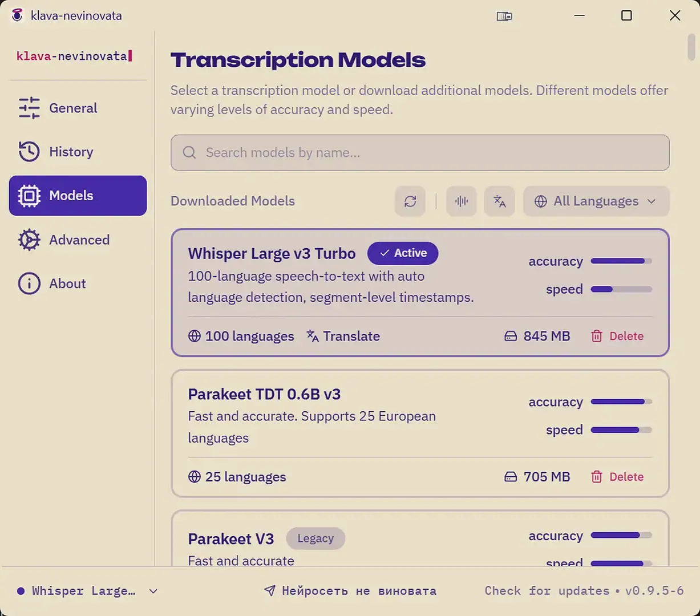Click trash icon in Whisper Large row
700x616 pixels.
click(x=597, y=336)
